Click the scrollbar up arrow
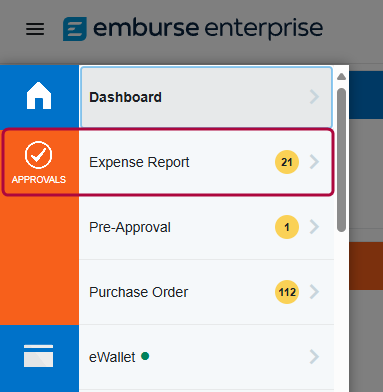The width and height of the screenshot is (383, 392). pyautogui.click(x=341, y=77)
